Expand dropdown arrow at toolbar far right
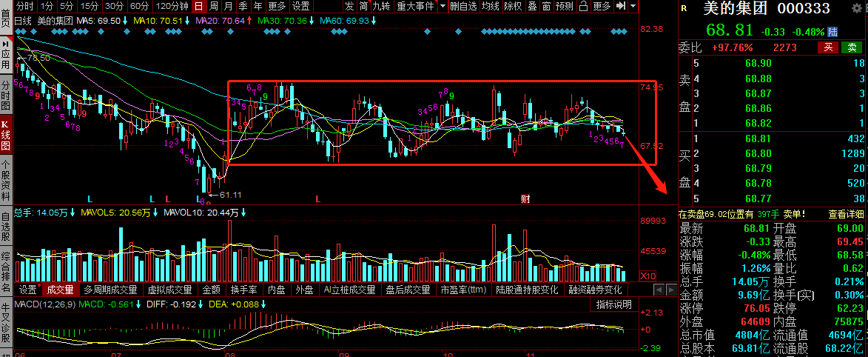Screen dimensions: 868x357 click(633, 6)
